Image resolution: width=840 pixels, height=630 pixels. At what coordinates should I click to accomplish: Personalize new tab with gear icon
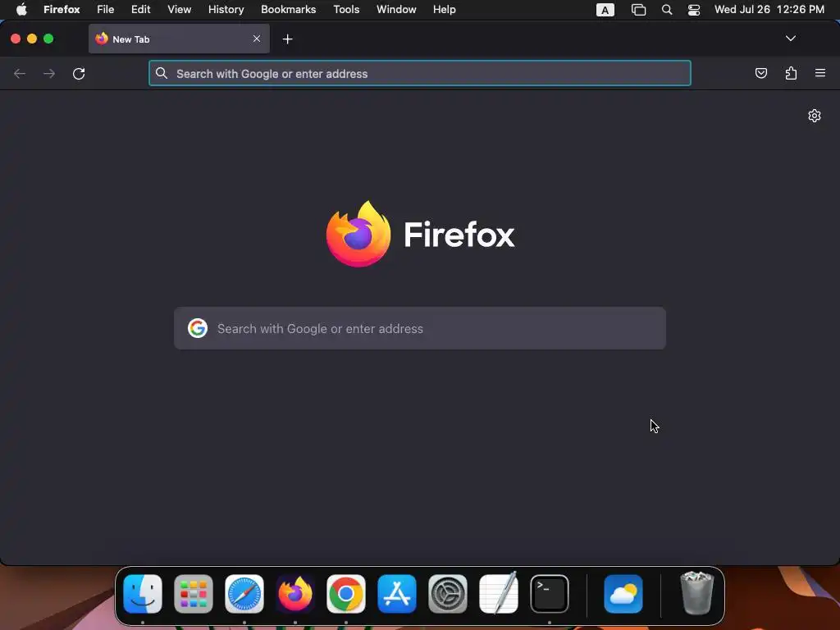coord(815,116)
